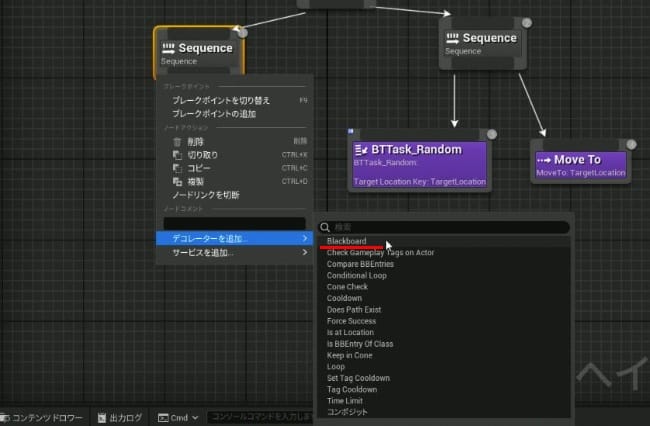The image size is (650, 426).
Task: Expand the サービスを追加 submenu
Action: 234,252
